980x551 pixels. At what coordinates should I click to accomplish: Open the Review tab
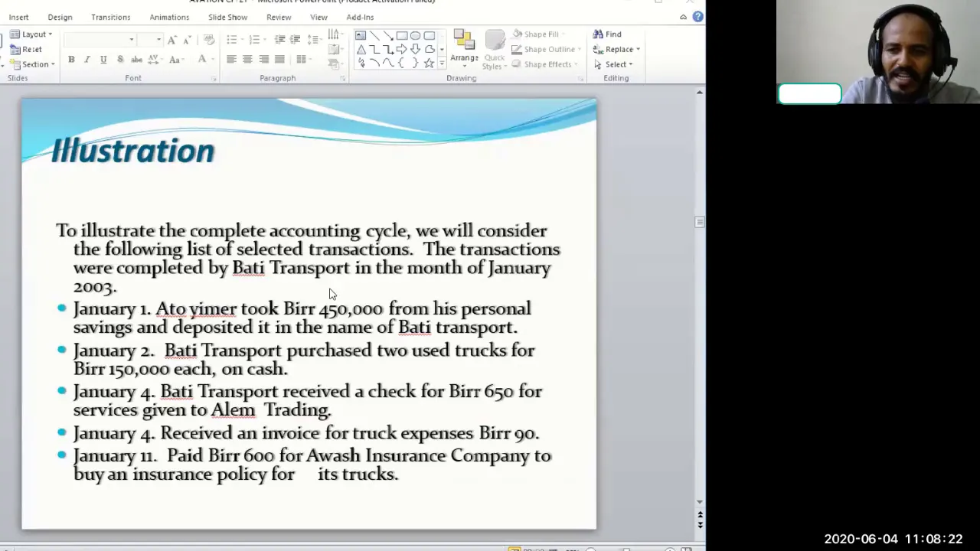pyautogui.click(x=279, y=17)
